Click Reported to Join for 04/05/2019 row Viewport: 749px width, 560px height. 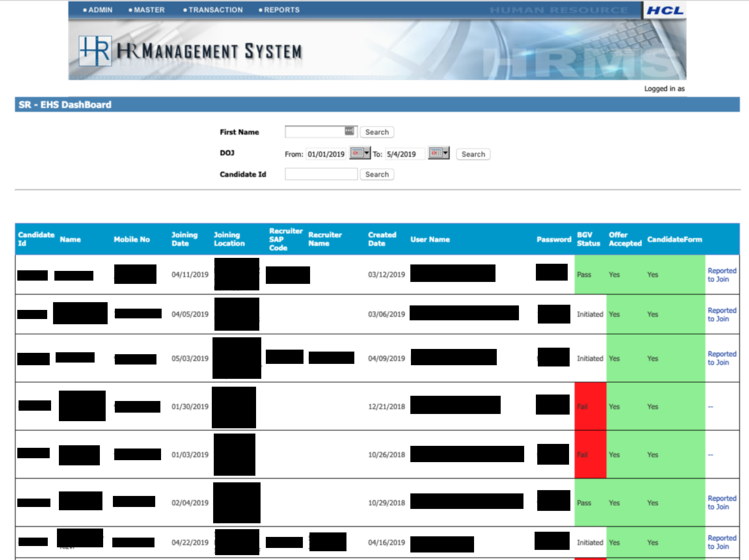(722, 315)
